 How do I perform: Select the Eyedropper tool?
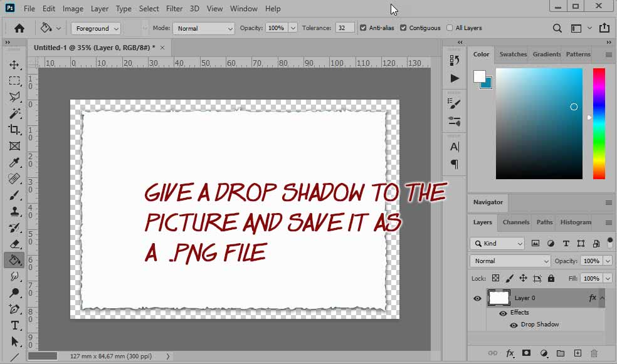(14, 162)
